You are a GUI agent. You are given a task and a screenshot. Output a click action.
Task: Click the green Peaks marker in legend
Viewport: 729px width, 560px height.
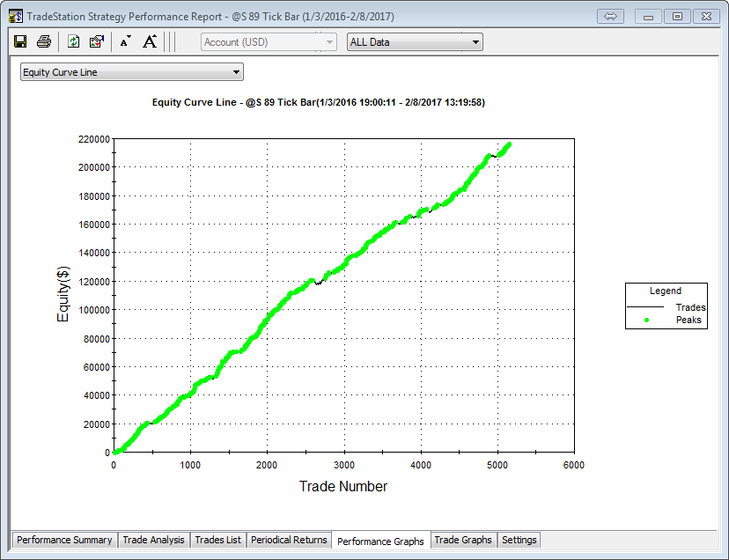[646, 320]
